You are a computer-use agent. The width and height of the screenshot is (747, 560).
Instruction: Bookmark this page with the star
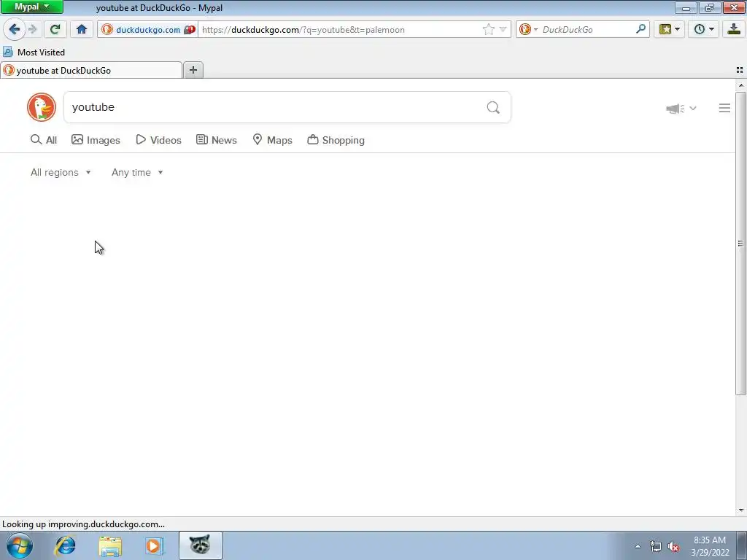[488, 29]
